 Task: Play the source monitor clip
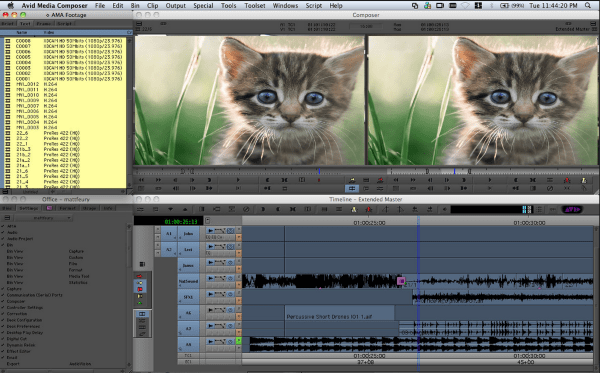[238, 180]
